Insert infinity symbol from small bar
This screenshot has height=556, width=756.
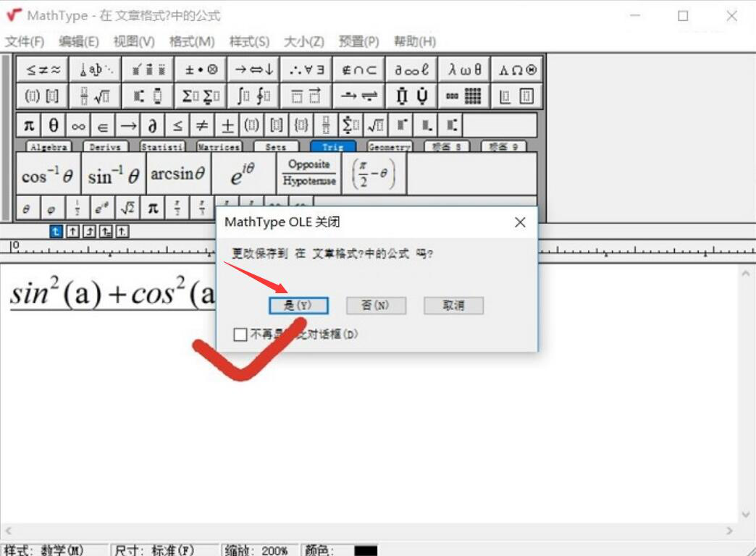[78, 126]
